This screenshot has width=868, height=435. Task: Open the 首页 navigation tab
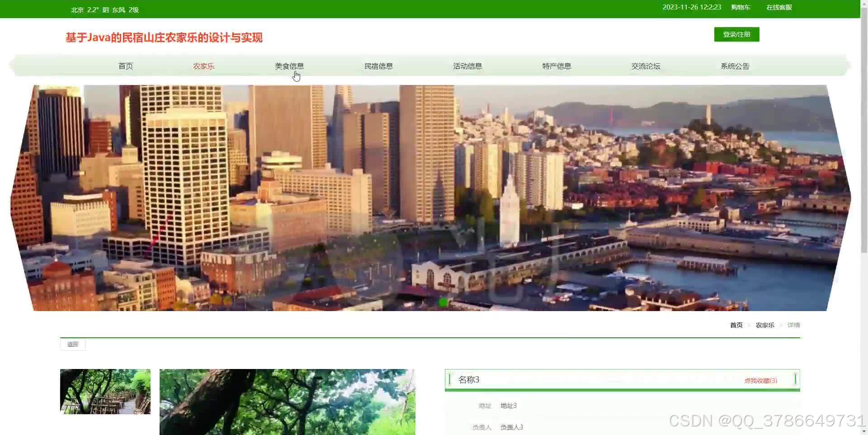125,66
